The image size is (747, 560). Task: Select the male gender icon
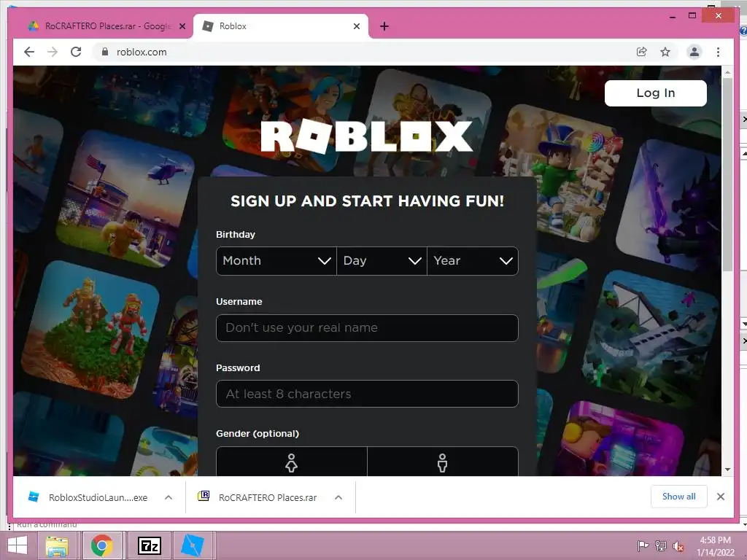443,462
